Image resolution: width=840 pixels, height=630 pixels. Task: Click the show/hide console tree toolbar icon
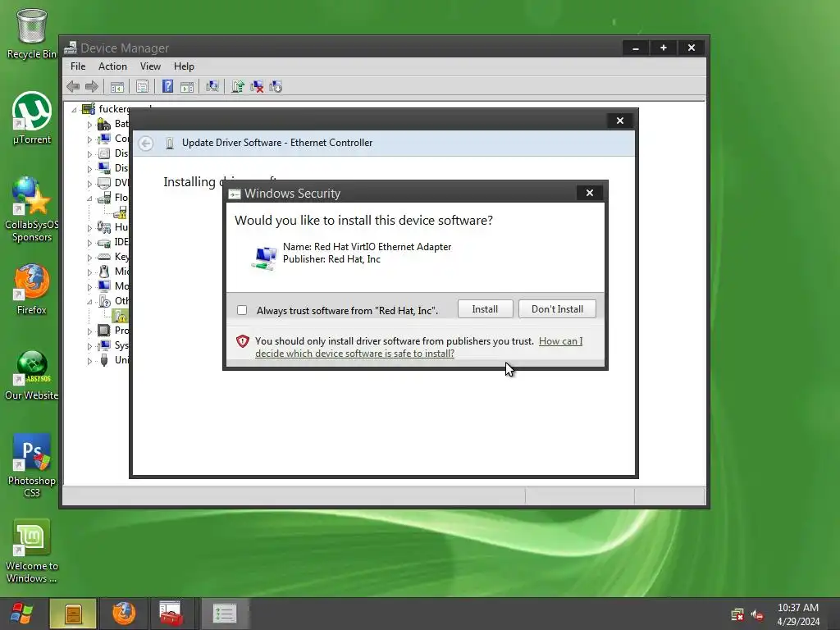(x=116, y=86)
